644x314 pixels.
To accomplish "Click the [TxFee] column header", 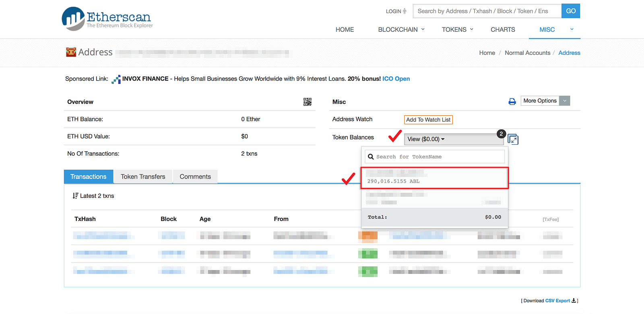I will point(551,219).
